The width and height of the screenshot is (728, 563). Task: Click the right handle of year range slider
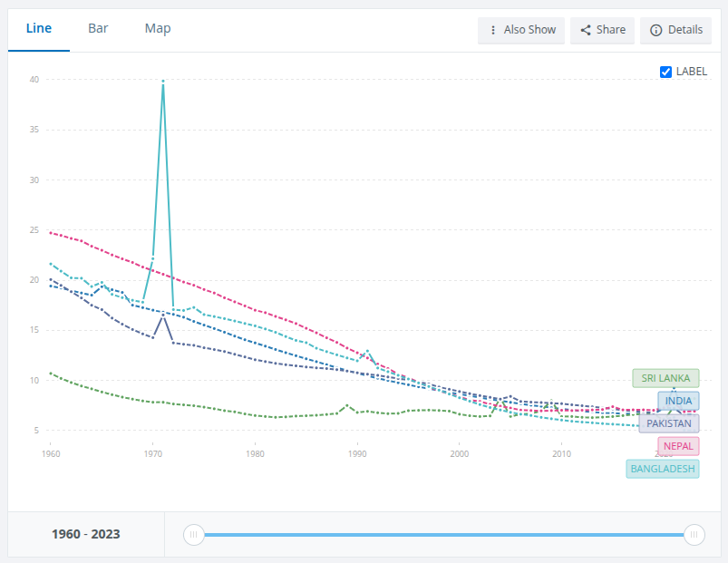tap(694, 535)
